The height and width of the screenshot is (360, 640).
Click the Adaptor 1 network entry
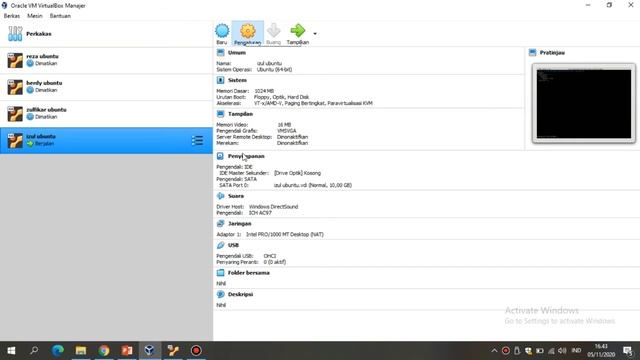pyautogui.click(x=270, y=235)
